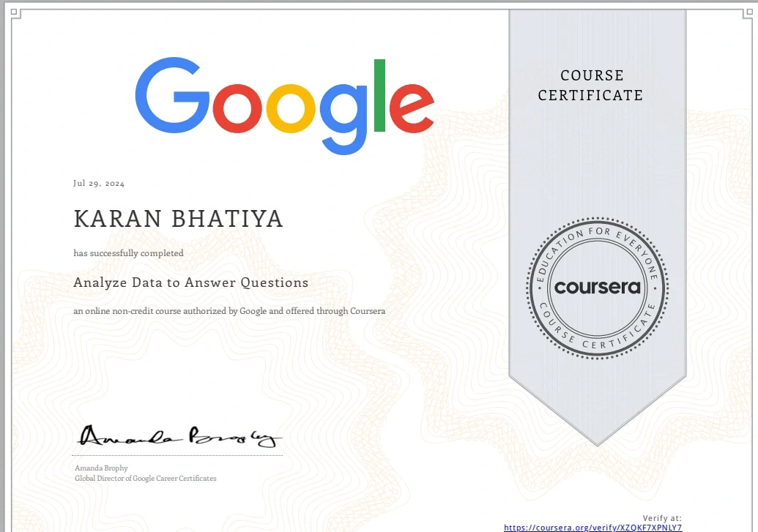Click the red letter e in Google logo
This screenshot has height=532, width=758.
pos(412,108)
